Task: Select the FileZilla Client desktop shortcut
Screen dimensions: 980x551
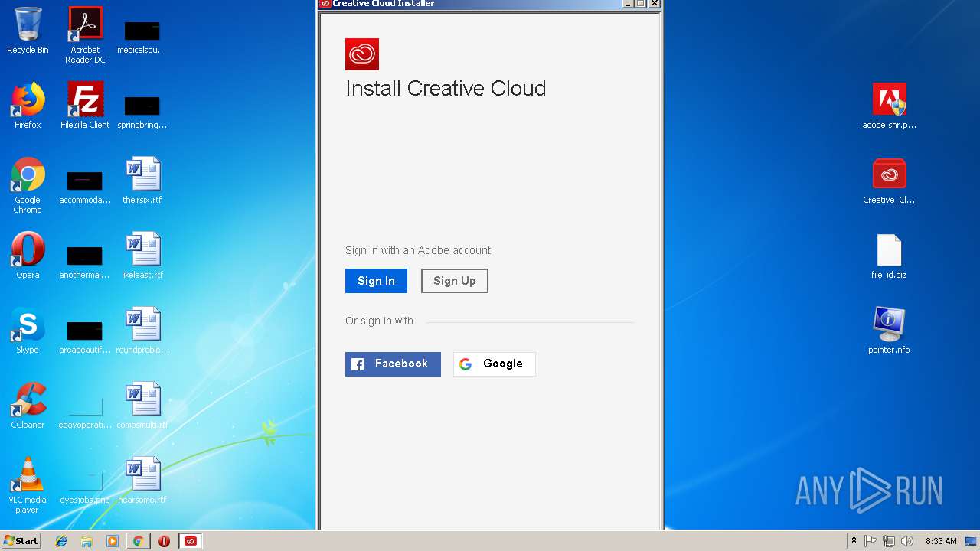Action: (x=85, y=106)
